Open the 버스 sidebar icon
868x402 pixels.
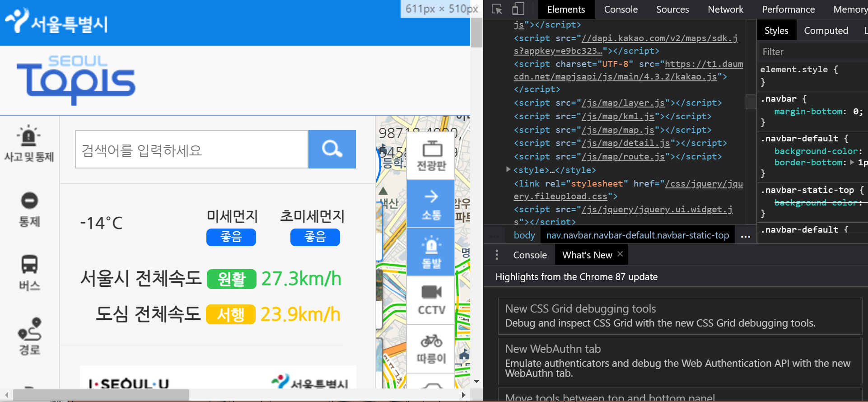[29, 273]
